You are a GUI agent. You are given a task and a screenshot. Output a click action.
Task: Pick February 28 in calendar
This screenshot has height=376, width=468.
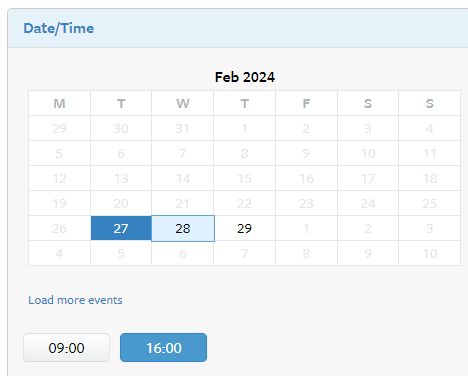[x=183, y=228]
